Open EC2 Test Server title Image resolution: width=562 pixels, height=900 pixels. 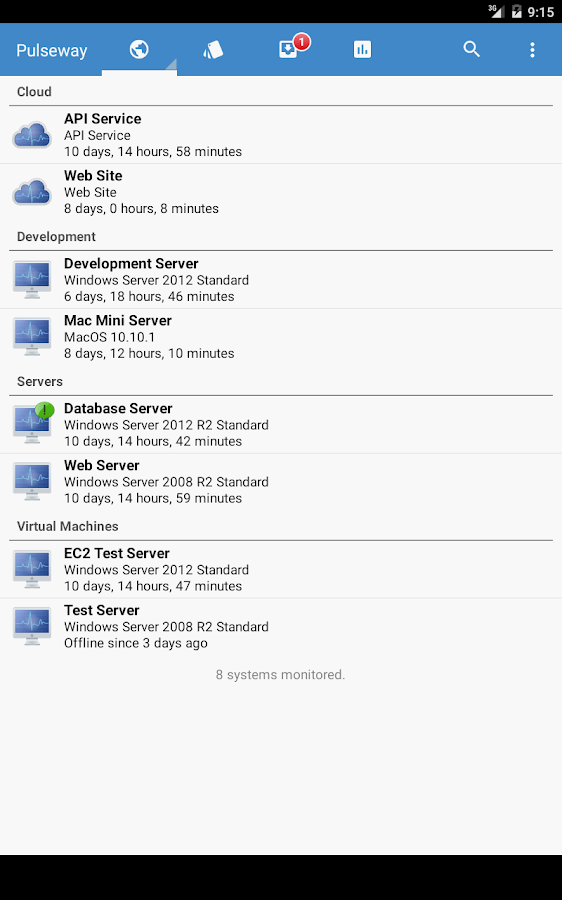pos(117,553)
